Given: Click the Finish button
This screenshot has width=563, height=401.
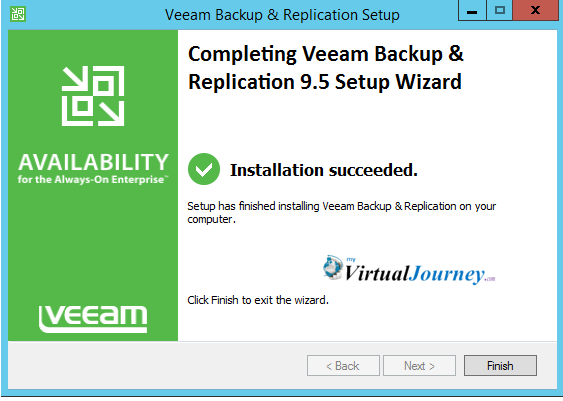Looking at the screenshot, I should coord(500,365).
